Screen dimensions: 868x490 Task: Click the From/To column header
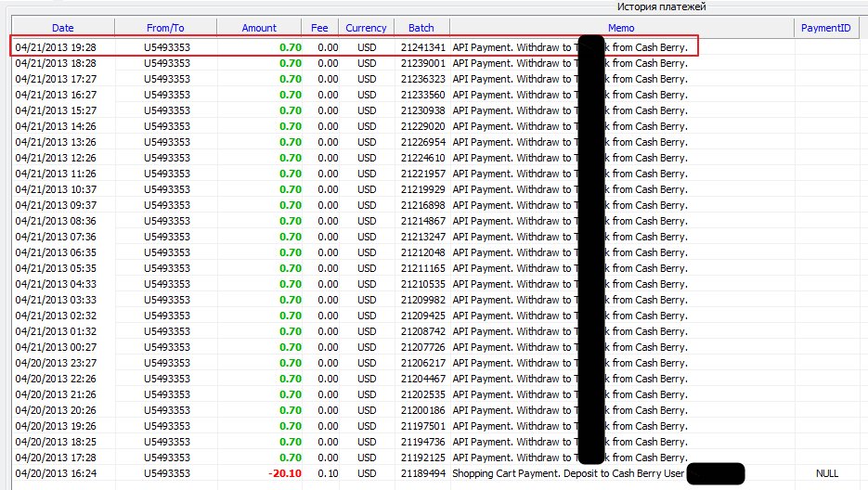[167, 28]
